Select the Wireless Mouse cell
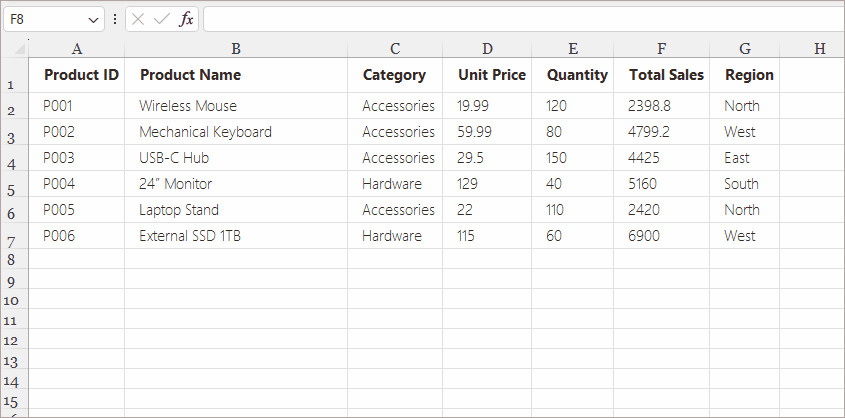The image size is (845, 418). (236, 106)
